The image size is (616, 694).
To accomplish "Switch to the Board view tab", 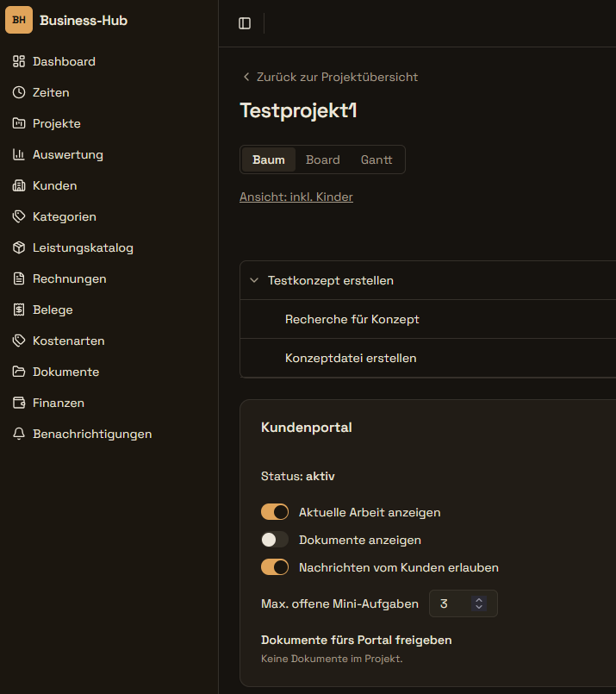I will (323, 159).
